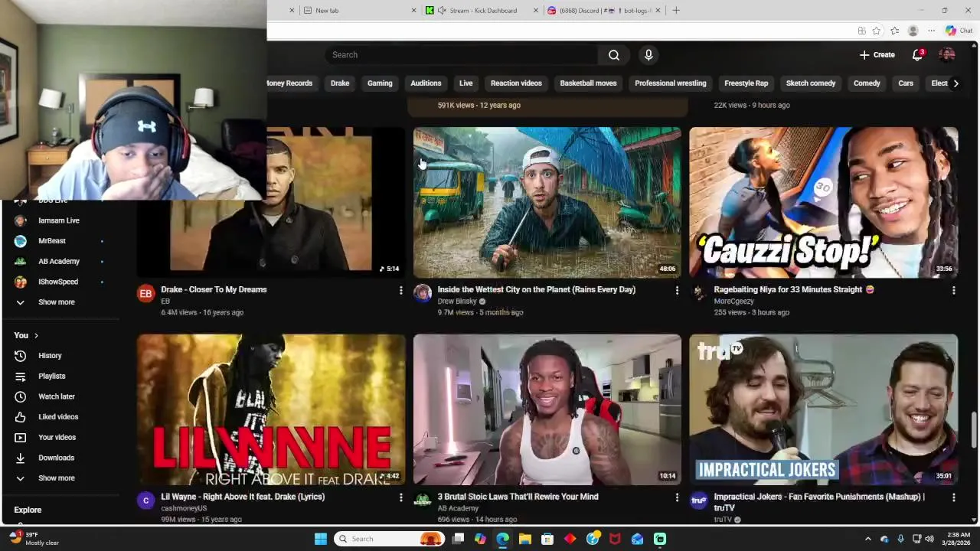Open Impractical Jokers mashup thumbnail

pyautogui.click(x=823, y=409)
